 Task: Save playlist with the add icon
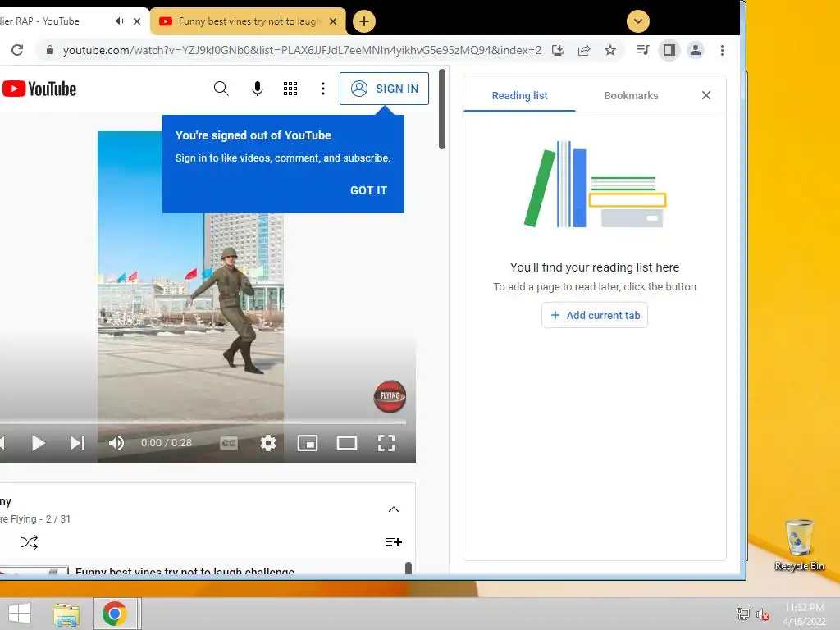point(394,542)
